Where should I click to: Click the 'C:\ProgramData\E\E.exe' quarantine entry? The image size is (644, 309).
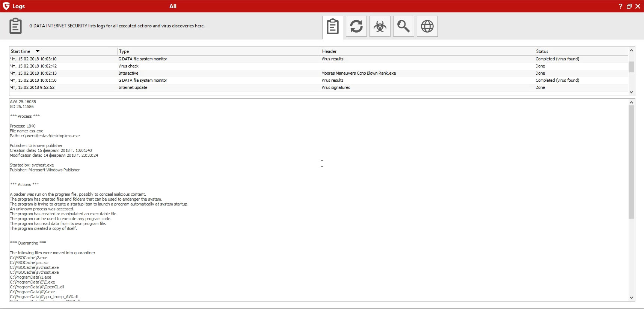(32, 282)
